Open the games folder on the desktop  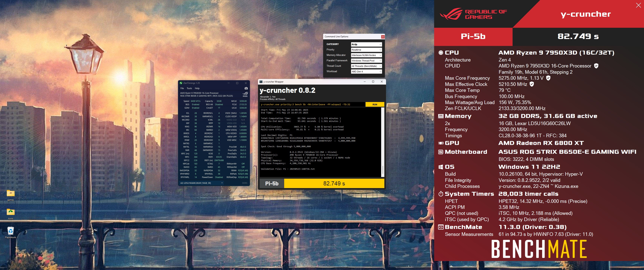(x=10, y=195)
